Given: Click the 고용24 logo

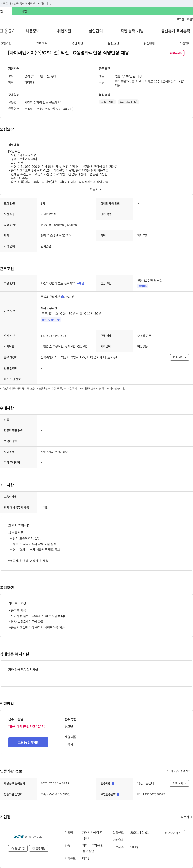Looking at the screenshot, I should pos(7,31).
